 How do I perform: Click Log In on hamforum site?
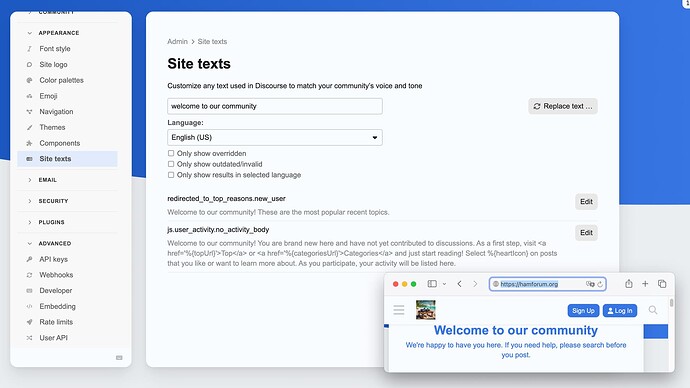pyautogui.click(x=620, y=311)
